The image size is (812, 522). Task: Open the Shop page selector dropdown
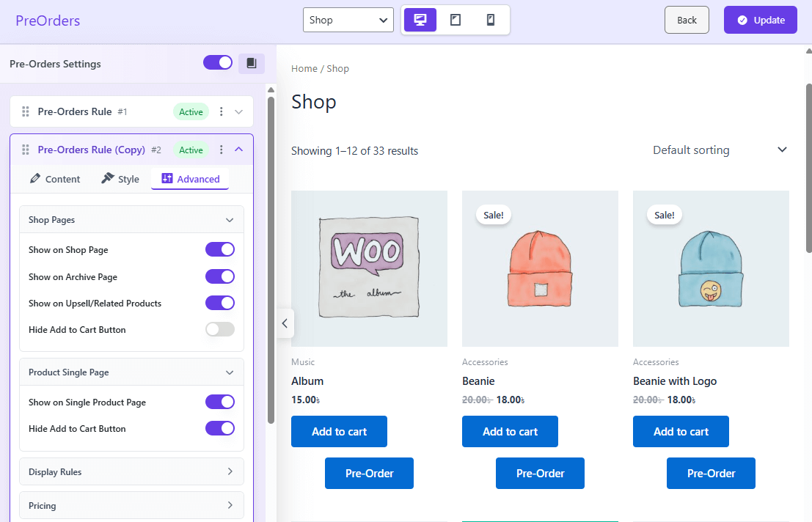coord(348,21)
